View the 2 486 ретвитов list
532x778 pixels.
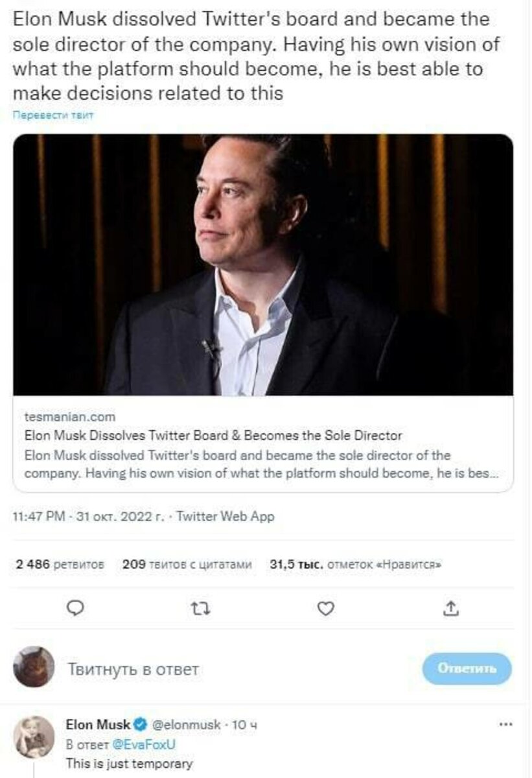60,564
